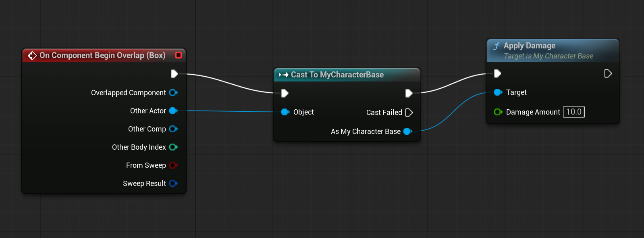Select the On Component Begin Overlap node title
This screenshot has width=644, height=238.
(x=102, y=55)
